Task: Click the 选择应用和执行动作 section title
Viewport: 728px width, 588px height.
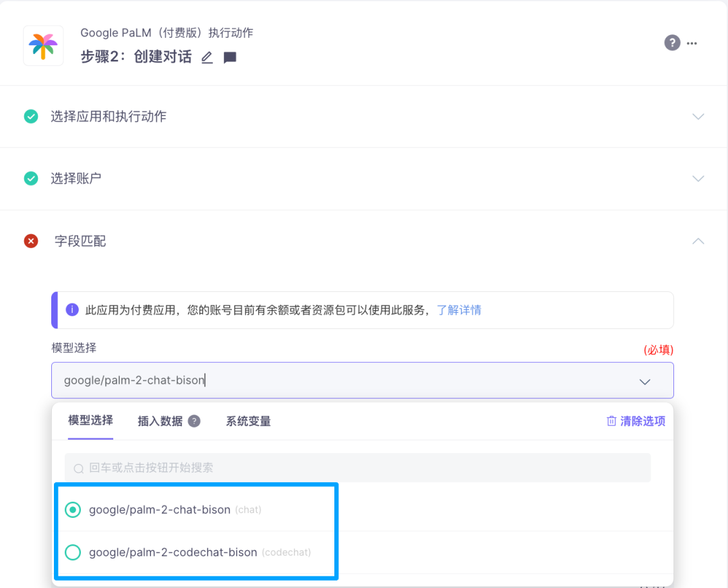Action: [108, 116]
